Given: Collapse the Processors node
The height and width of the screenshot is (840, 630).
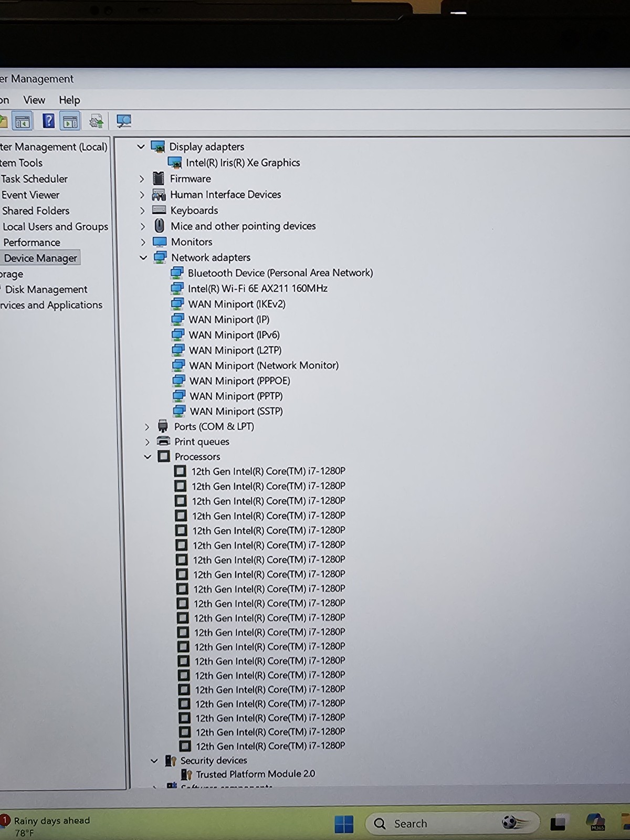Looking at the screenshot, I should tap(148, 457).
